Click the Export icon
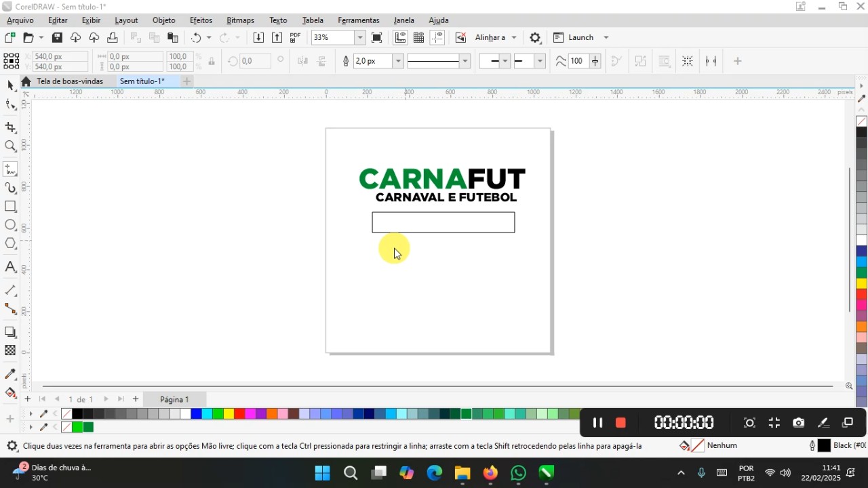This screenshot has width=868, height=488. click(277, 38)
